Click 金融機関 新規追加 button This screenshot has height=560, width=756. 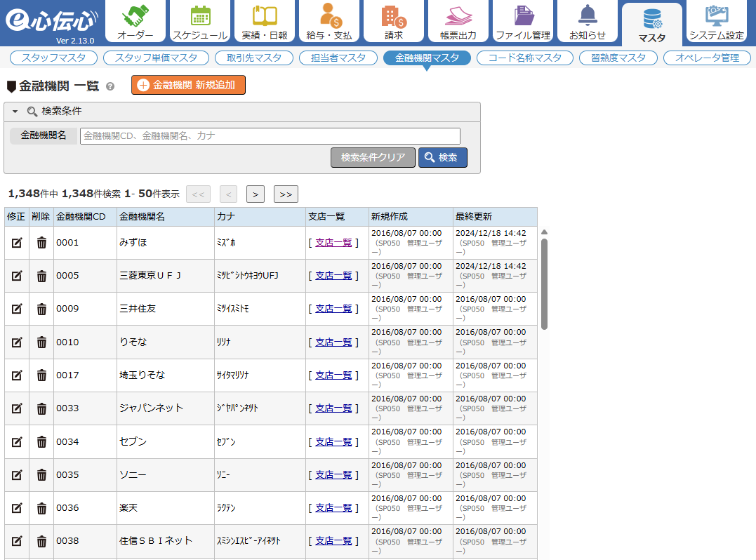[x=188, y=85]
